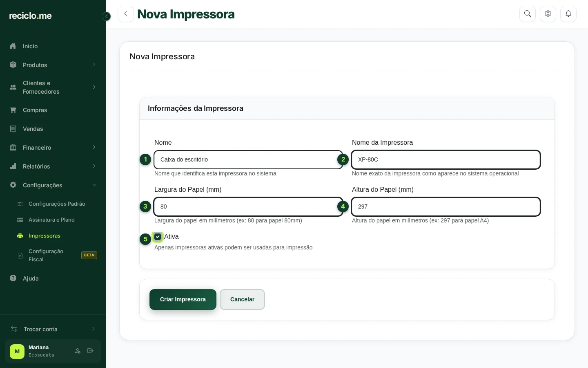
Task: Click the Informações da Impressora heading
Action: 196,108
